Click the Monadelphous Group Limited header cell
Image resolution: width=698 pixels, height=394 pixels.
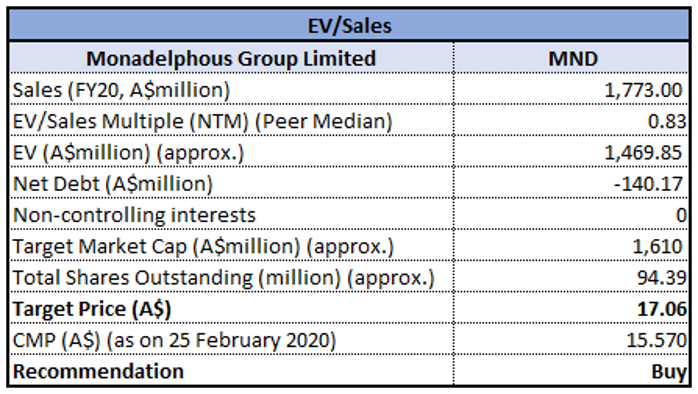(231, 58)
